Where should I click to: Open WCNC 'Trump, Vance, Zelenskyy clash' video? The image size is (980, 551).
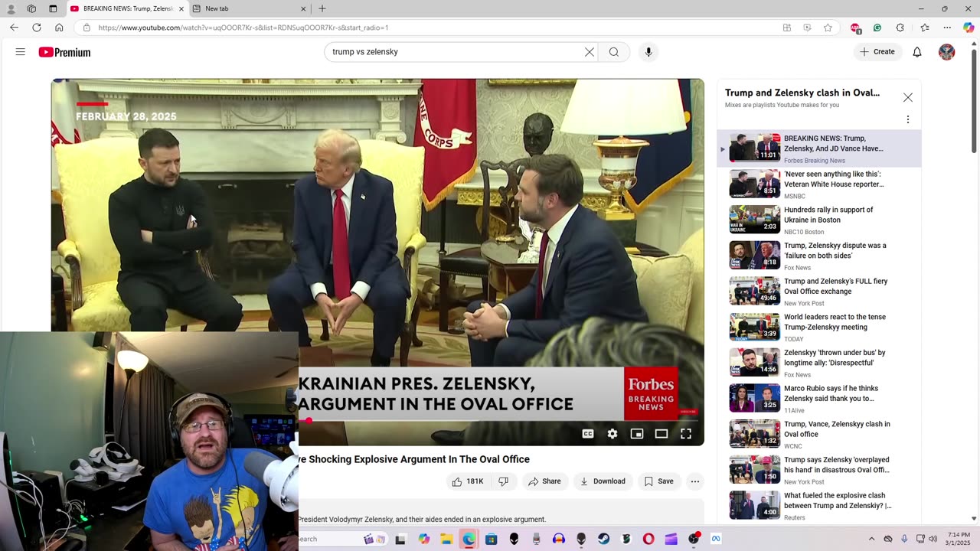(x=819, y=435)
